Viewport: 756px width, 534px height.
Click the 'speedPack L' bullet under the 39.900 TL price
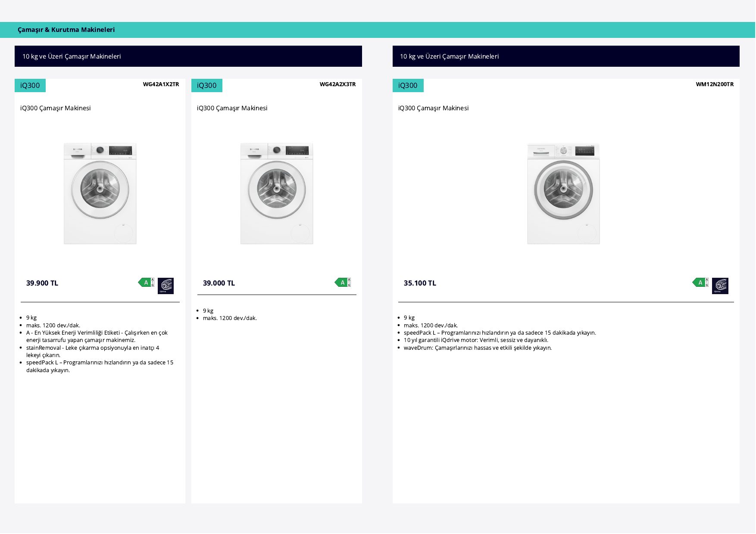coord(100,366)
